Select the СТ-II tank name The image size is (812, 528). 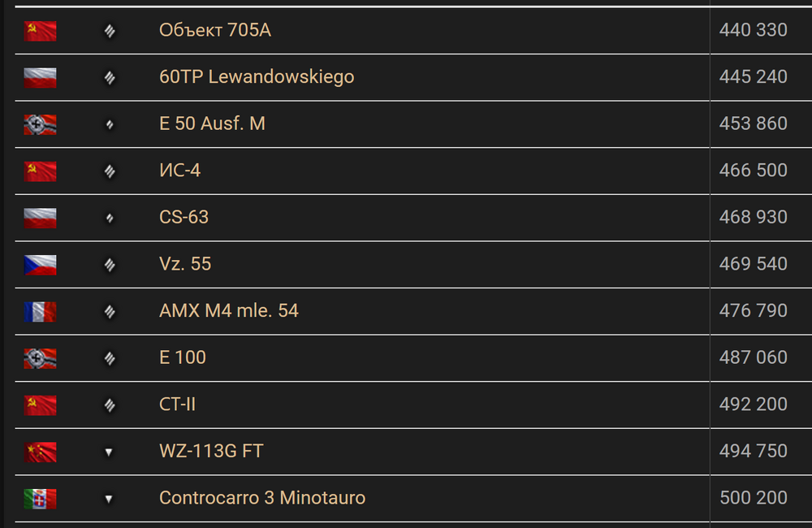178,405
